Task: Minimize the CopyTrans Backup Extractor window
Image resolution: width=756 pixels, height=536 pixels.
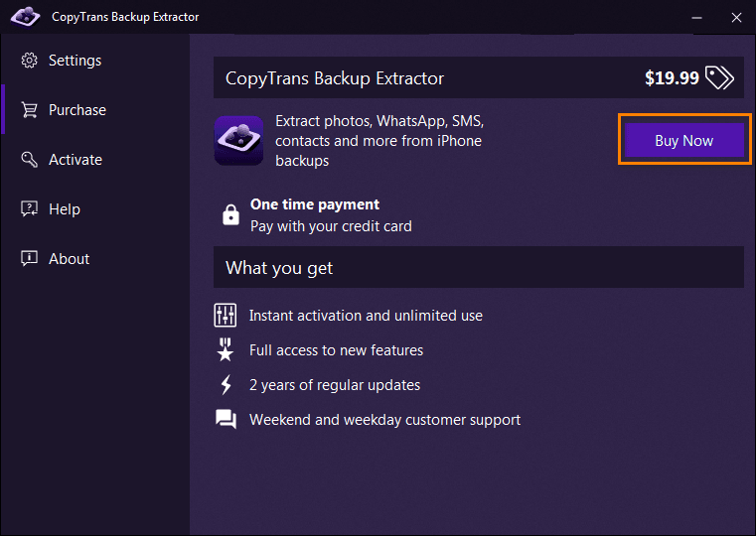Action: (x=696, y=18)
